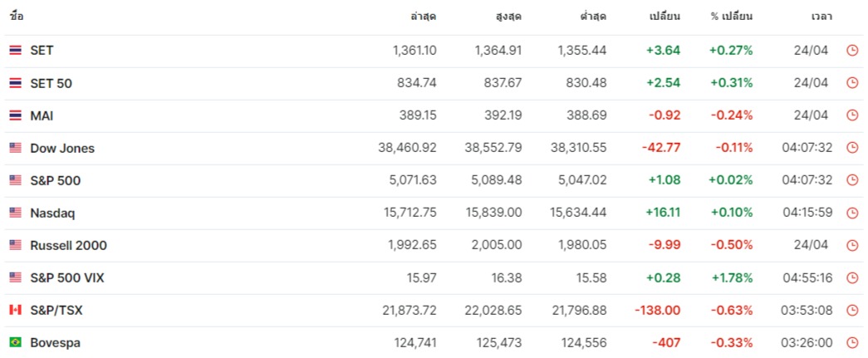Open the Russell 2000 link

(x=69, y=246)
